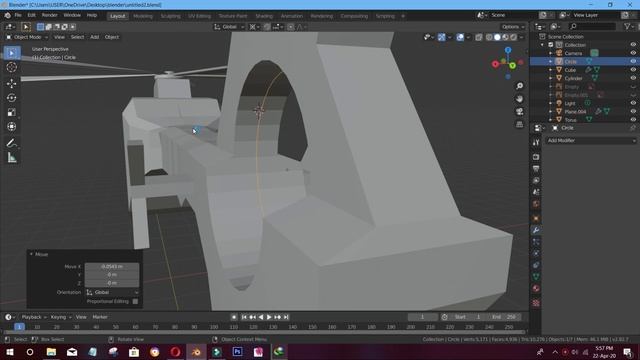640x360 pixels.
Task: Open the Output properties tab
Action: pos(536,169)
